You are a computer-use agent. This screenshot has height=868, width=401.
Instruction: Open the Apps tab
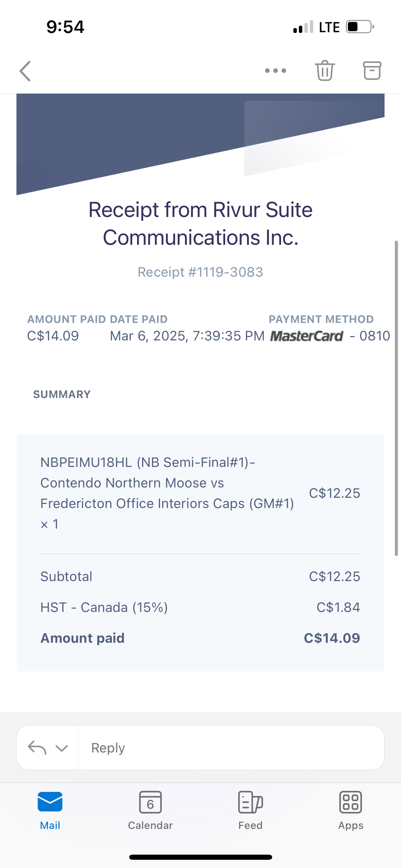pos(351,810)
